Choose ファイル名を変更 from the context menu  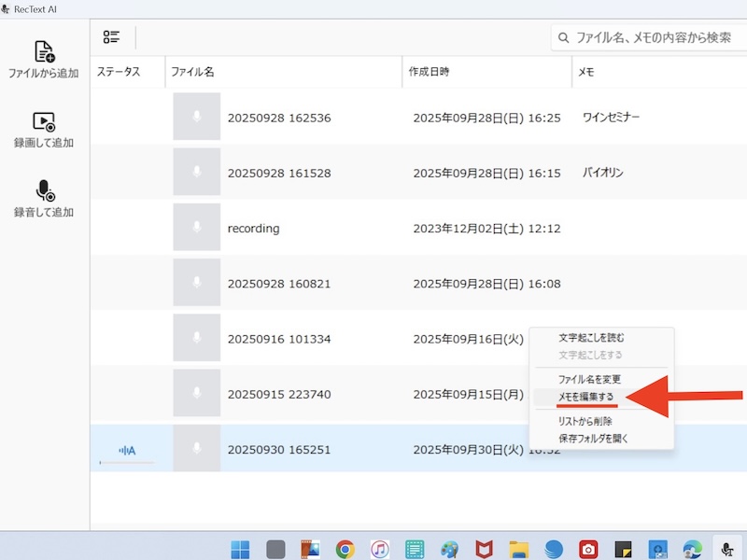click(589, 380)
